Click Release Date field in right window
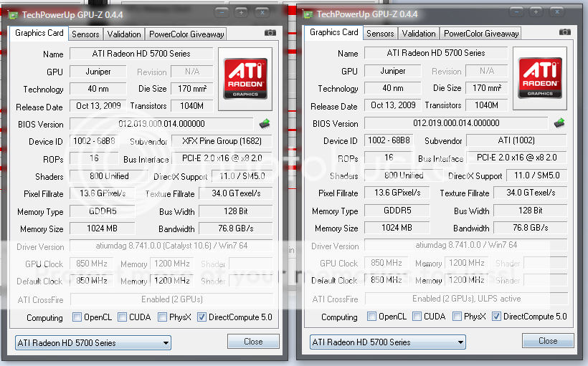This screenshot has height=366, width=588. [x=393, y=105]
